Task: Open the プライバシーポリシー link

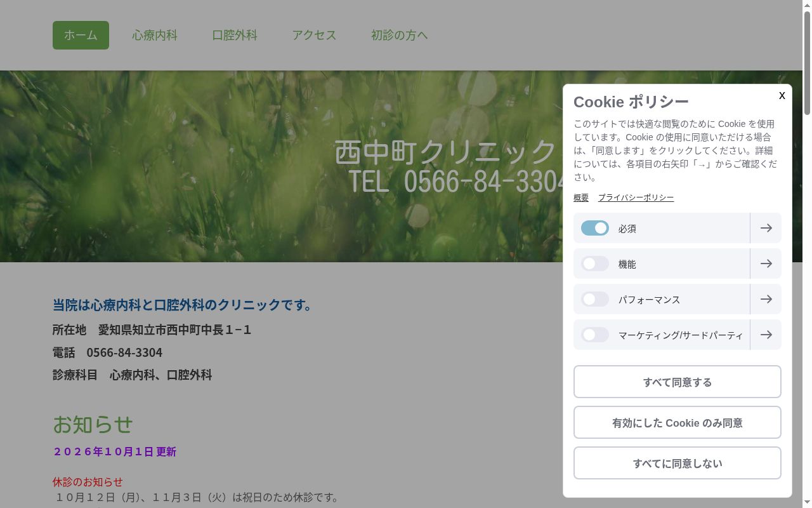Action: (x=636, y=197)
